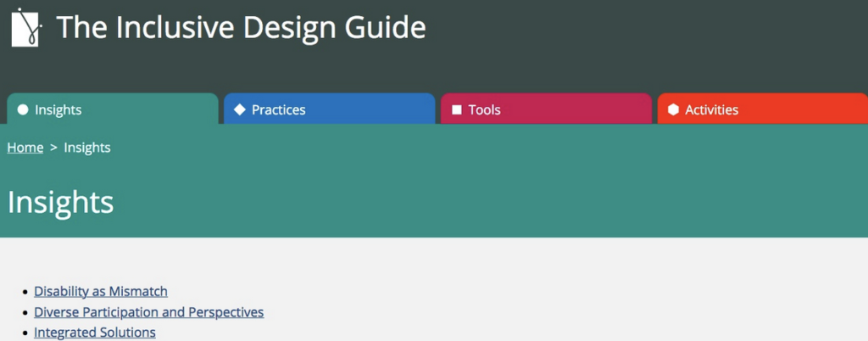Click The Inclusive Design Guide site title
868x341 pixels.
pyautogui.click(x=242, y=28)
